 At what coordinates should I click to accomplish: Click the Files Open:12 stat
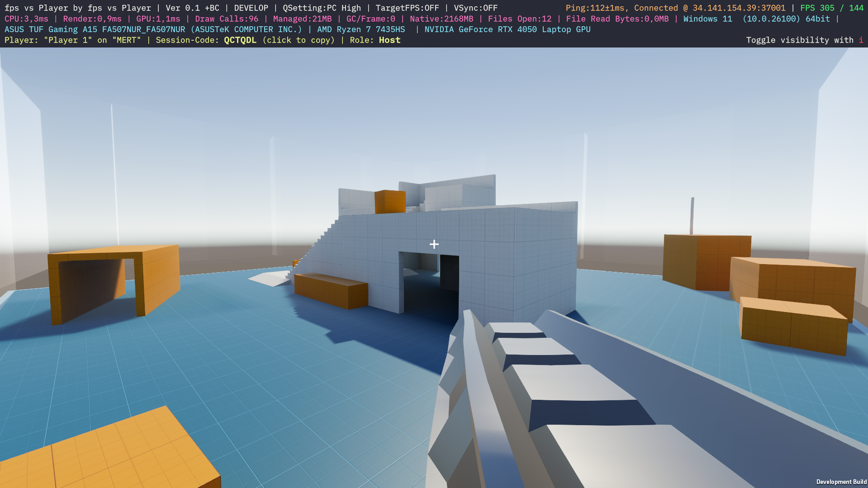(520, 19)
